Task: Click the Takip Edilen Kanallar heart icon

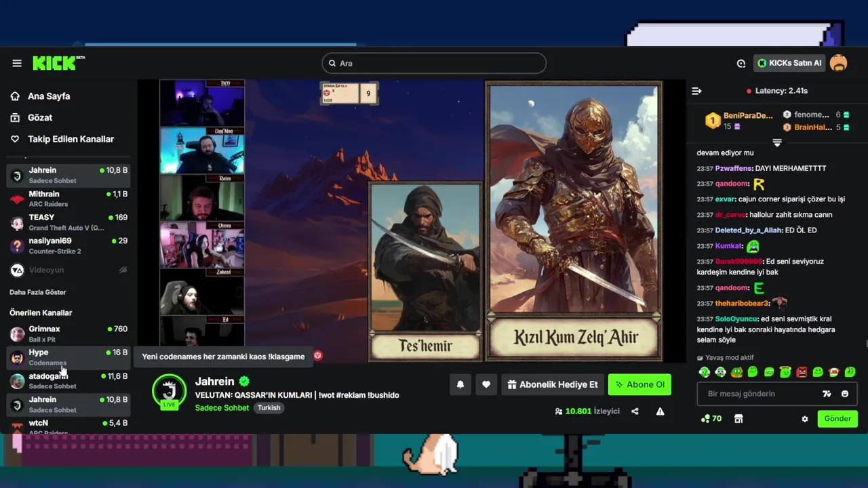Action: pos(15,139)
